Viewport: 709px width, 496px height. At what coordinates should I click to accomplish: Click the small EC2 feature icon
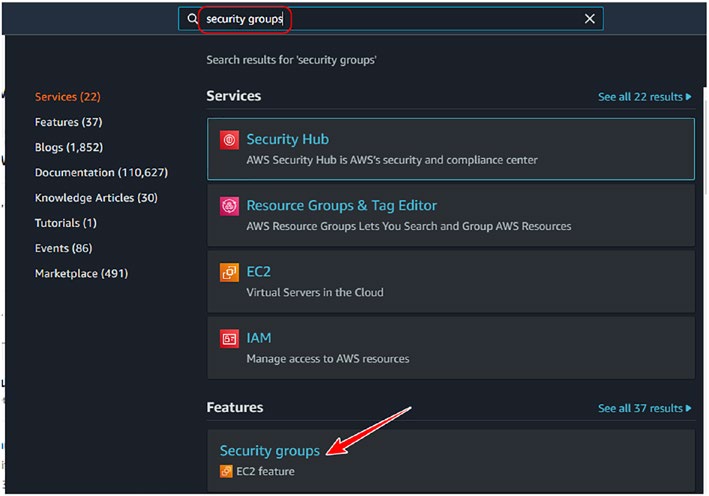[226, 471]
